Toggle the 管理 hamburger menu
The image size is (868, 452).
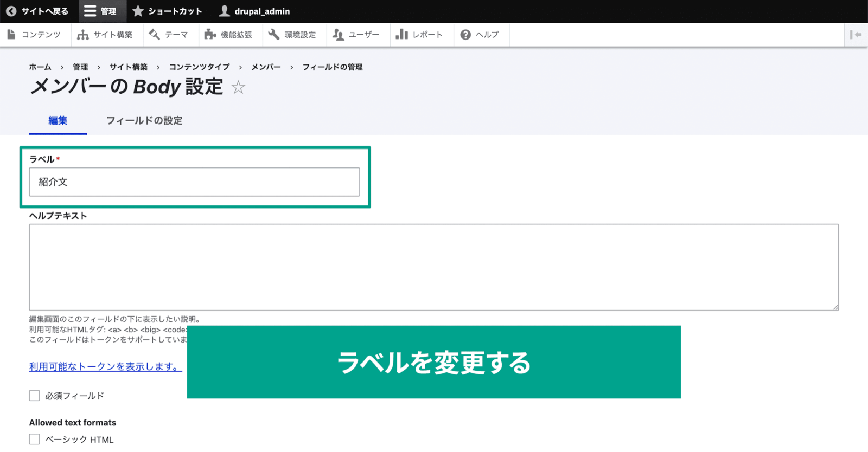(x=102, y=11)
